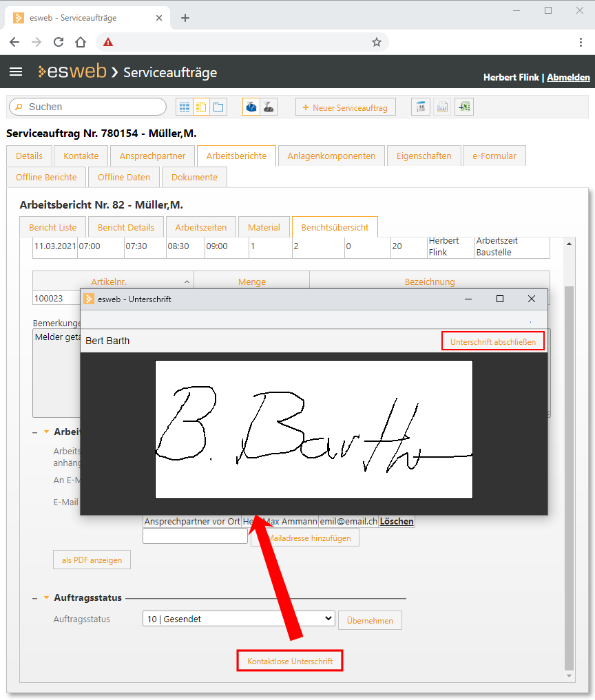This screenshot has width=595, height=700.
Task: Click empty email address input field
Action: (x=195, y=536)
